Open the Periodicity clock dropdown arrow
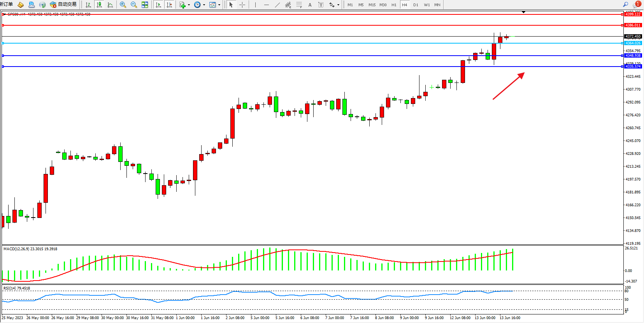Image resolution: width=644 pixels, height=323 pixels. [204, 5]
